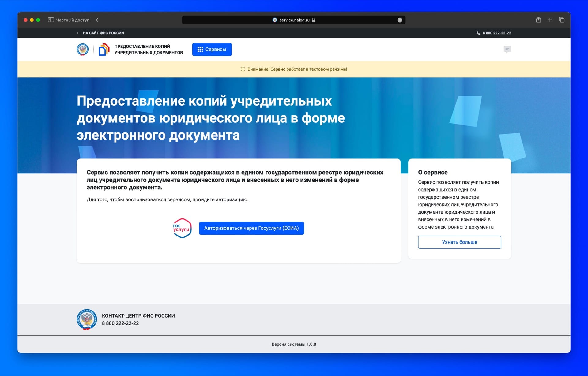Click the lock icon in address bar
Image resolution: width=588 pixels, height=376 pixels.
(313, 20)
